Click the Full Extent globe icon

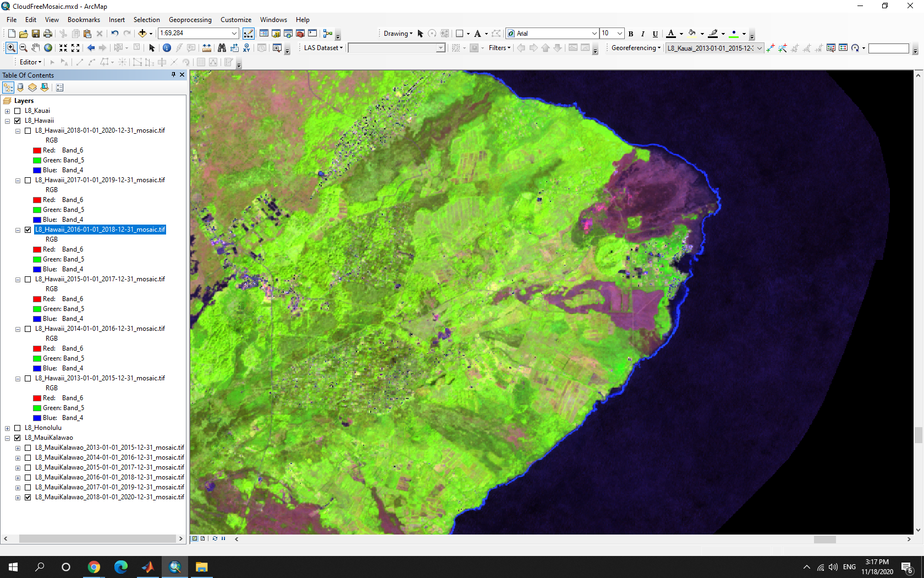tap(48, 48)
